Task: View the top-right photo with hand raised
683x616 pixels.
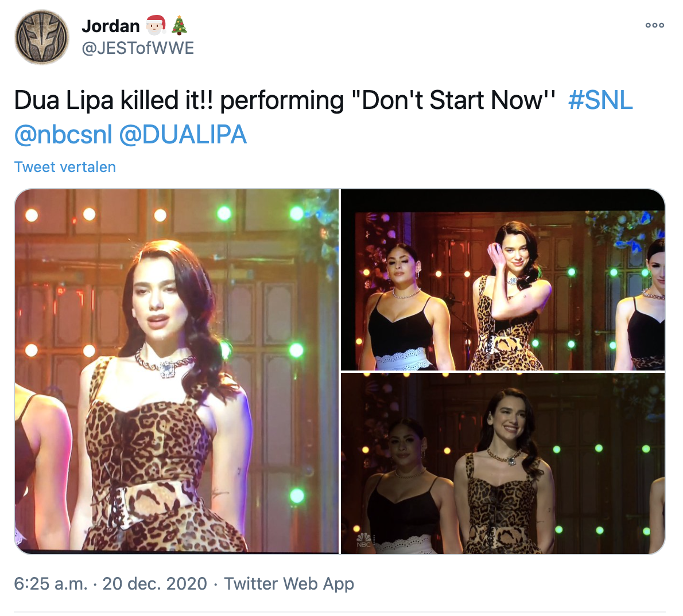Action: (x=503, y=280)
